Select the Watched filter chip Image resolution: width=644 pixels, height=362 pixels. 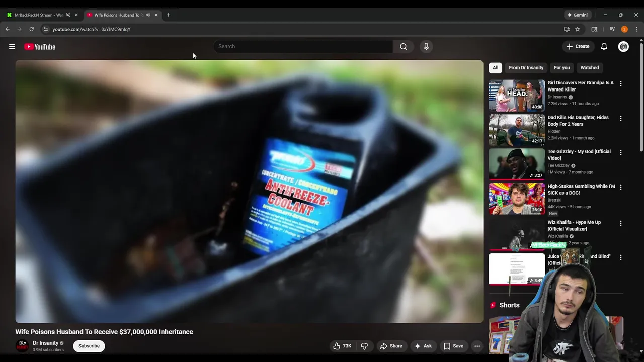tap(590, 67)
